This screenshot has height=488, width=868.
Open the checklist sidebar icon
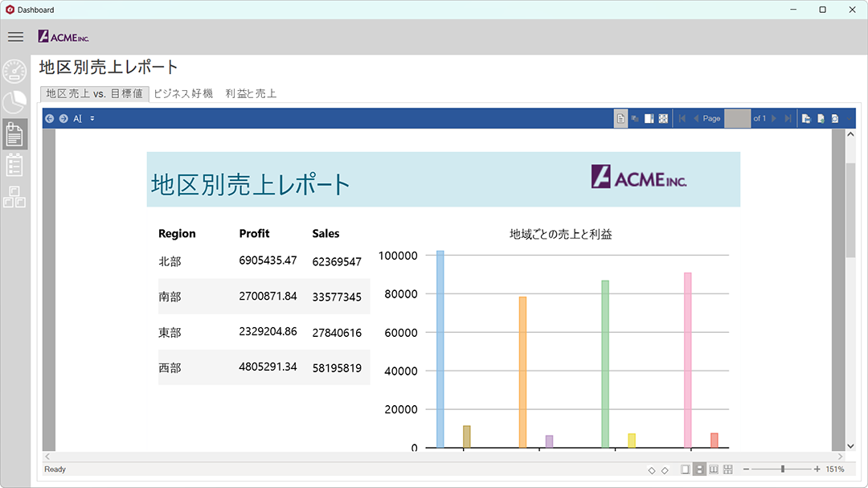point(14,165)
